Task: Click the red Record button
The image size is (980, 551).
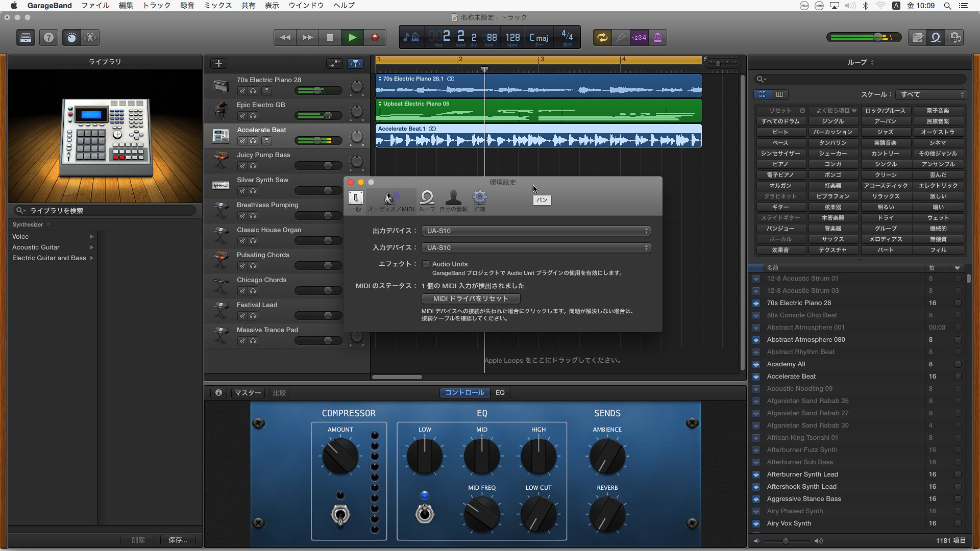Action: coord(375,37)
